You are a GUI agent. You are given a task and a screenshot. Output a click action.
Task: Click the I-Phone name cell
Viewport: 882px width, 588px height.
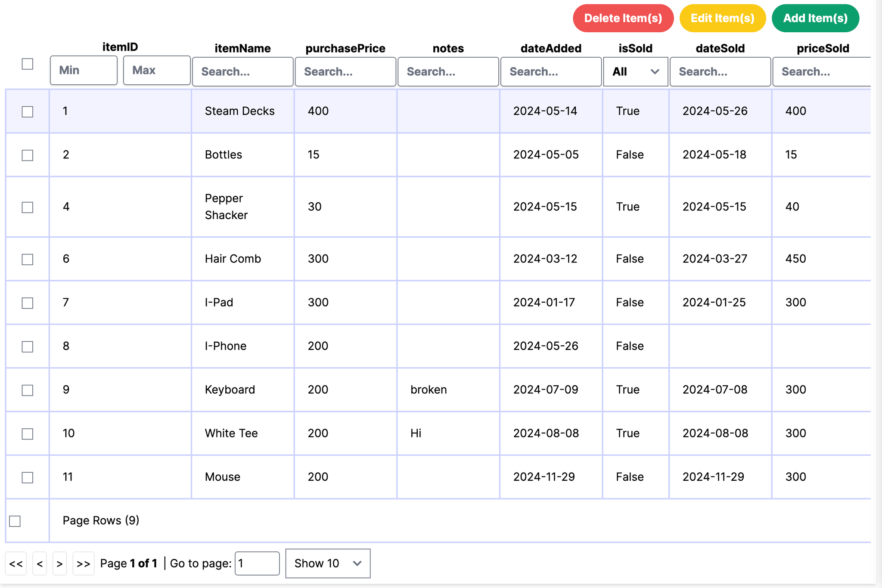[x=243, y=346]
